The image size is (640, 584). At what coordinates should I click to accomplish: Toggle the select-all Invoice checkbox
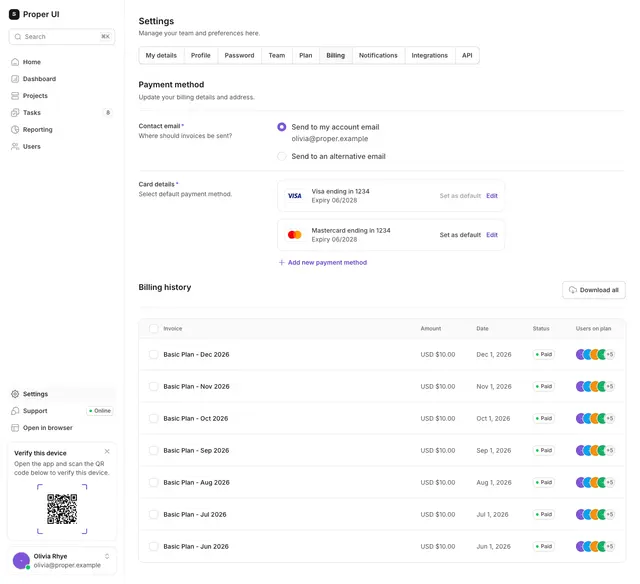click(x=153, y=329)
